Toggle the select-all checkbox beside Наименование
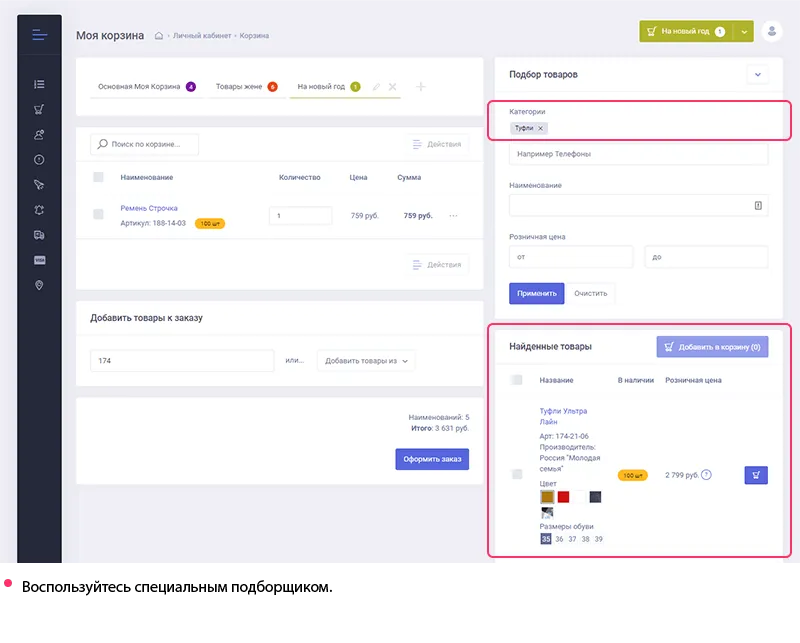 (x=98, y=177)
